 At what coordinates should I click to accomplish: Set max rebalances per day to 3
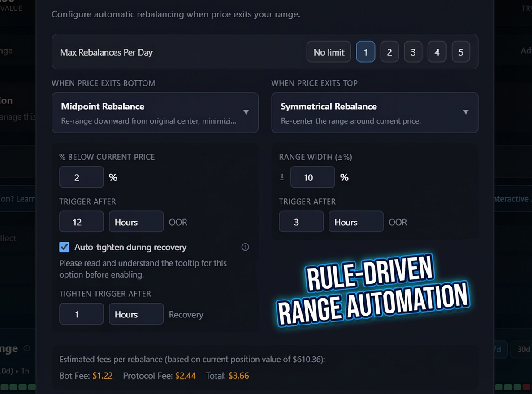coord(413,52)
